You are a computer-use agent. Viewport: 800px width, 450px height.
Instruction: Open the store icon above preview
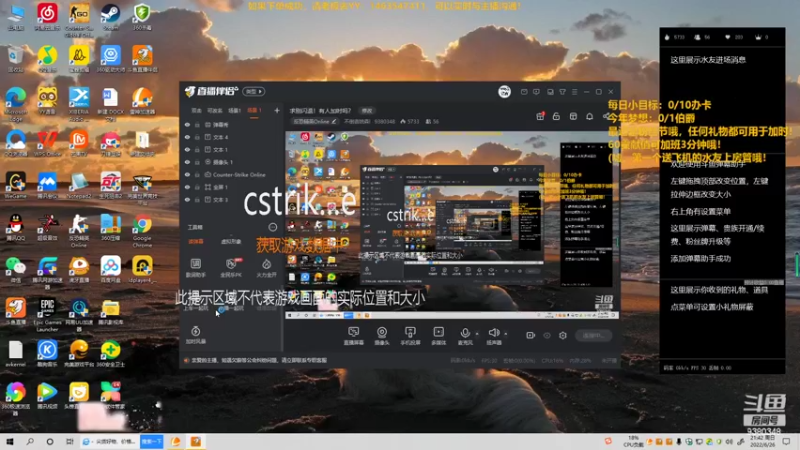tap(573, 116)
